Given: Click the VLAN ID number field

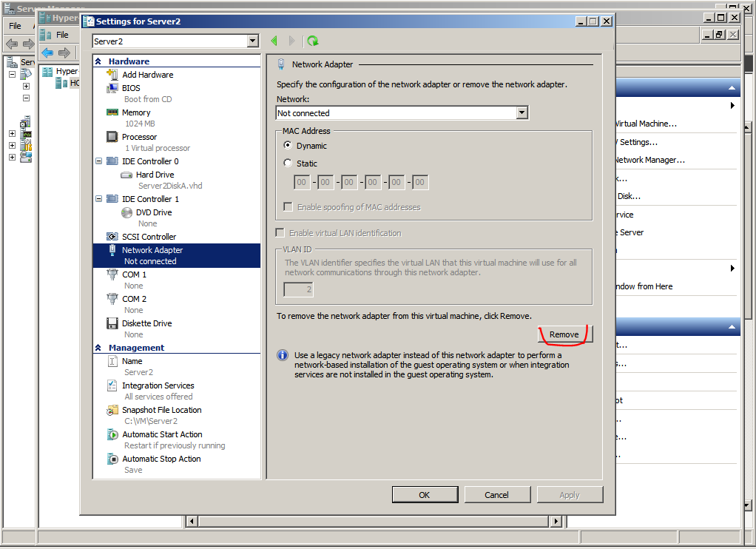Looking at the screenshot, I should (x=298, y=289).
